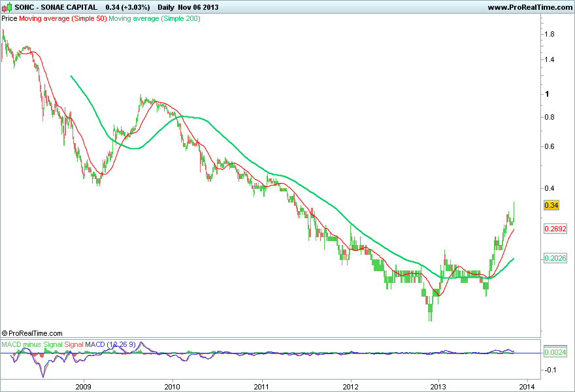
Task: Click the 2011 label on the time axis
Action: (x=261, y=387)
